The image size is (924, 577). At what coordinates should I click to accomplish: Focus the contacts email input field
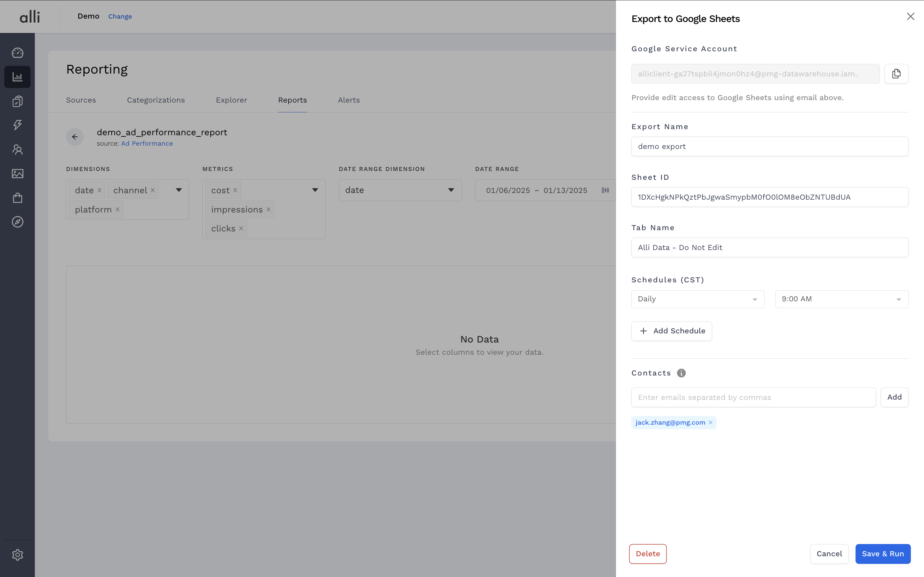click(753, 397)
